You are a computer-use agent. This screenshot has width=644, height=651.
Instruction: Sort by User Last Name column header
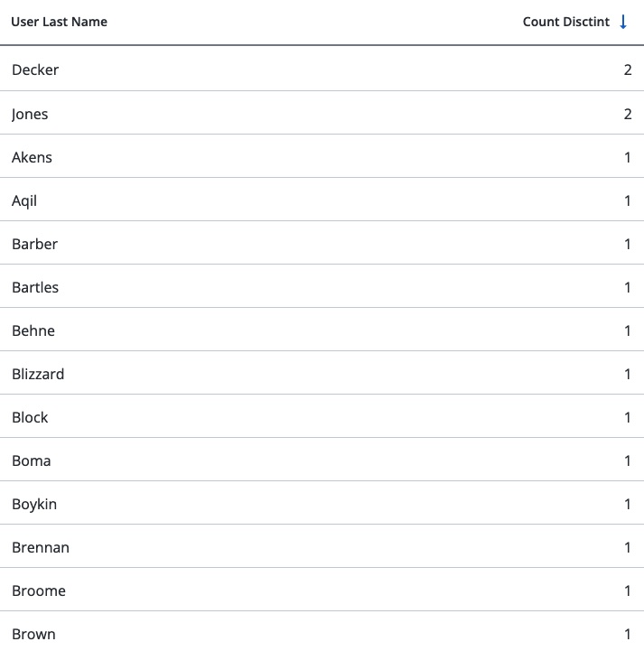[59, 22]
